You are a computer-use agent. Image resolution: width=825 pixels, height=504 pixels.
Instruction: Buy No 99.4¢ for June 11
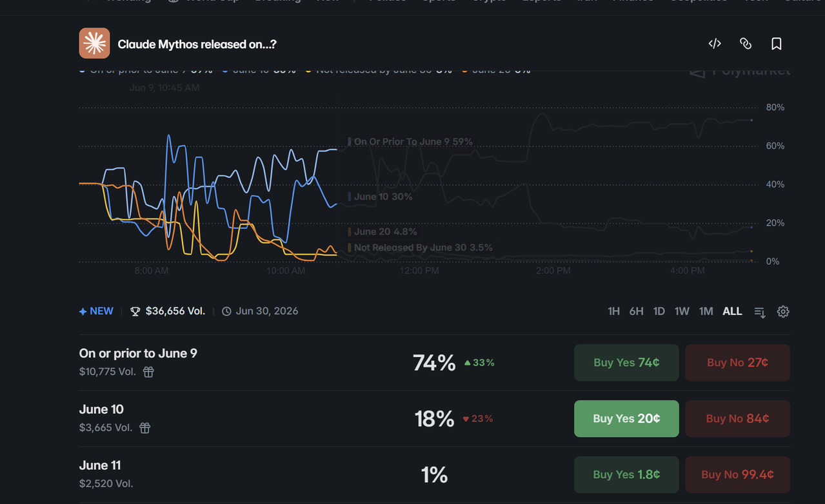[737, 474]
